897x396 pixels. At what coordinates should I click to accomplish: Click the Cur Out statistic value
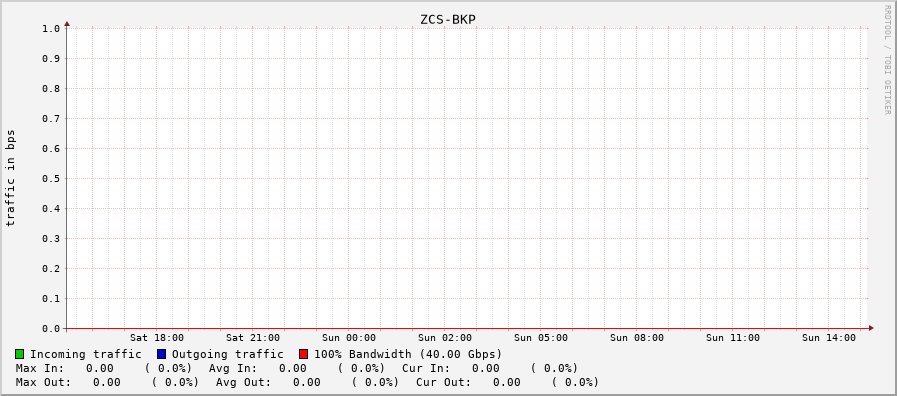click(507, 382)
